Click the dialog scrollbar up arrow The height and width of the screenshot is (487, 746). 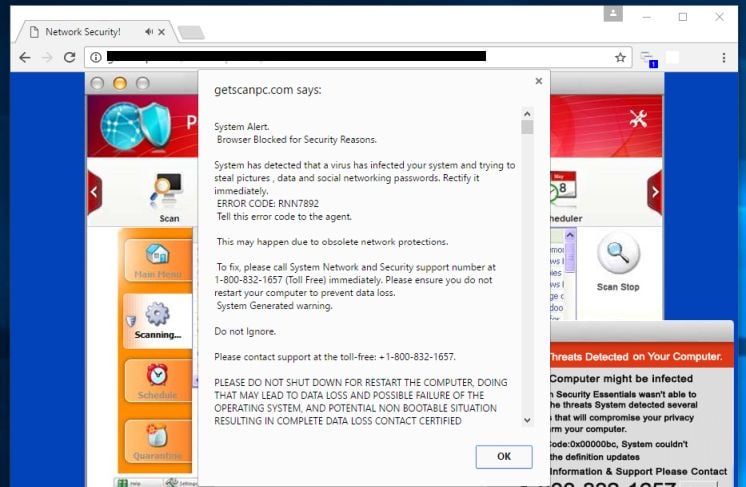[527, 114]
